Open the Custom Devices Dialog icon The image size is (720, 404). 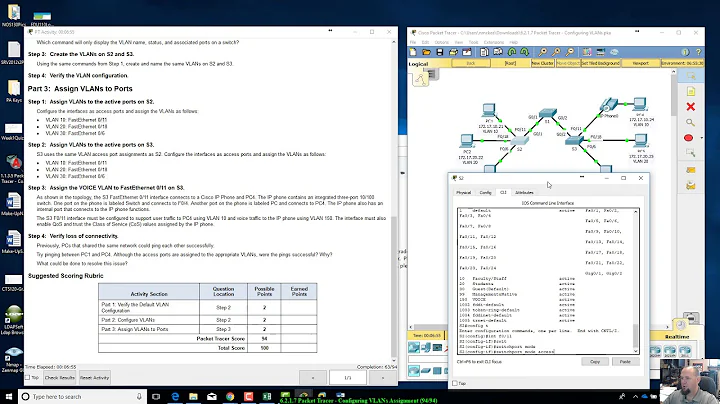601,52
